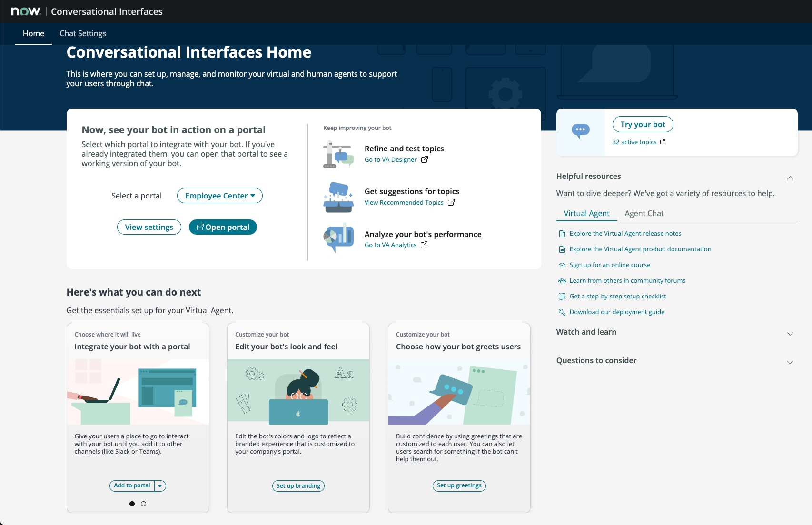The width and height of the screenshot is (812, 525).
Task: Click the document icon beside Virtual Agent release notes
Action: click(x=561, y=233)
